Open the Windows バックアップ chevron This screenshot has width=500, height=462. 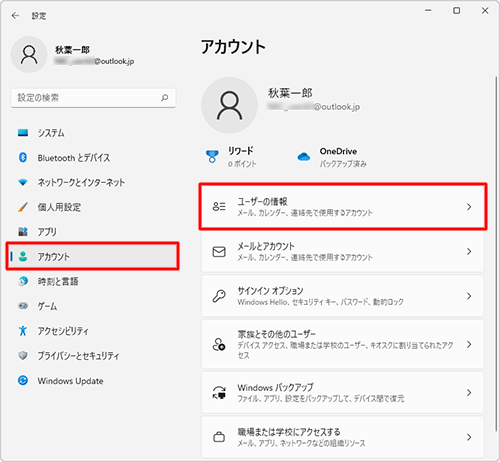click(x=469, y=393)
